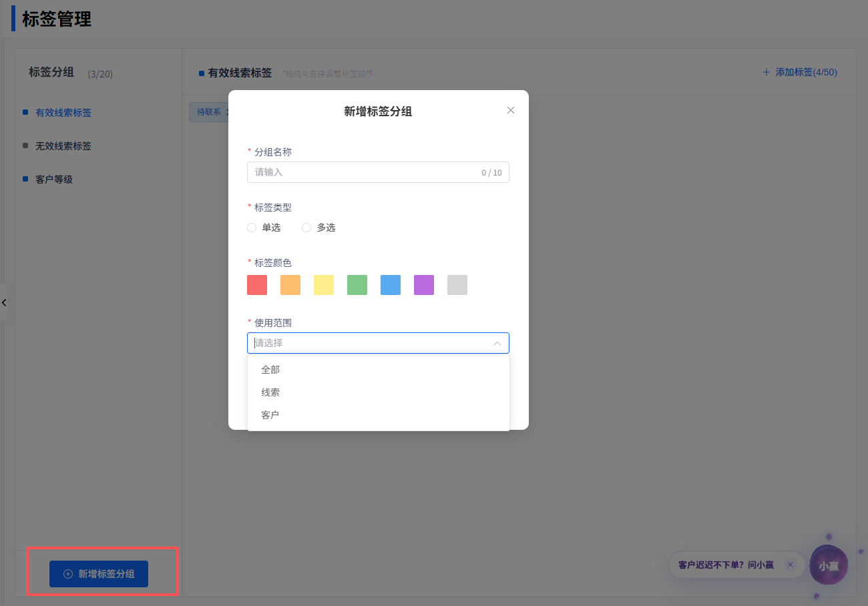Collapse the left sidebar arrow handle
868x606 pixels.
point(4,303)
